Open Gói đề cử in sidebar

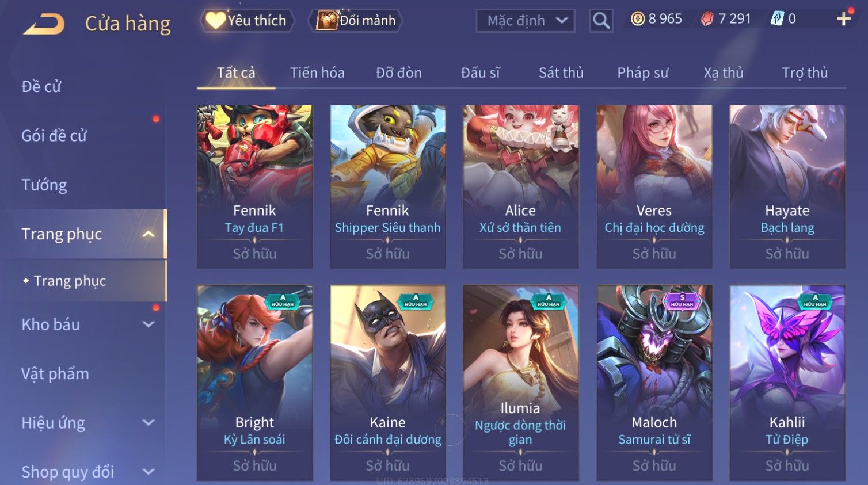click(54, 136)
